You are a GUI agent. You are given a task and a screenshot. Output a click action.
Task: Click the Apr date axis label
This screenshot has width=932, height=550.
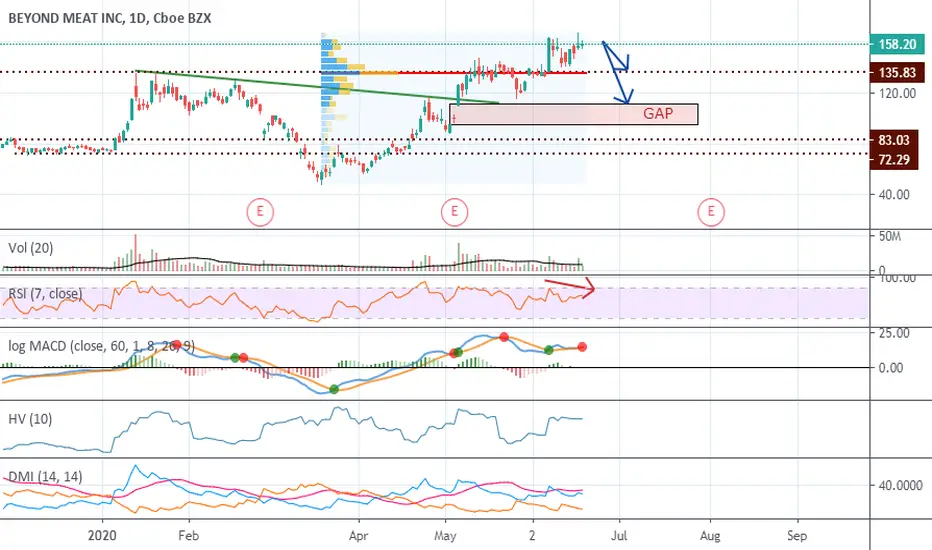(358, 536)
